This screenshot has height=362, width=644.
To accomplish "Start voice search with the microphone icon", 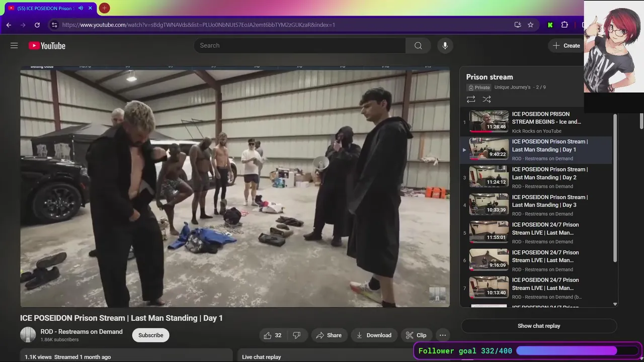I will [445, 46].
